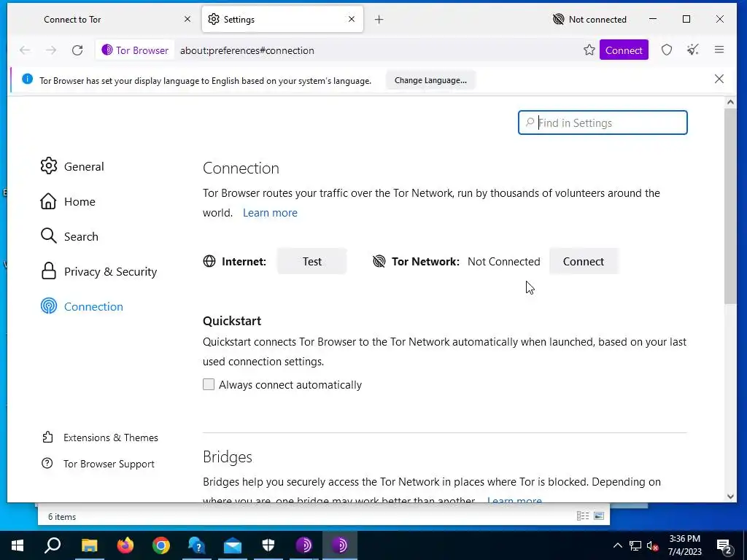The width and height of the screenshot is (747, 560).
Task: Click the New Identity broom icon
Action: click(x=693, y=50)
